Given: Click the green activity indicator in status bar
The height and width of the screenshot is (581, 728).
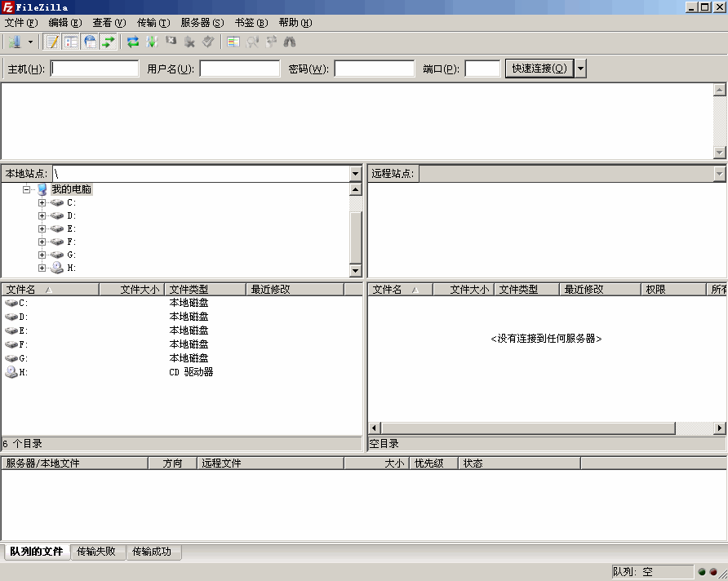Looking at the screenshot, I should 702,572.
